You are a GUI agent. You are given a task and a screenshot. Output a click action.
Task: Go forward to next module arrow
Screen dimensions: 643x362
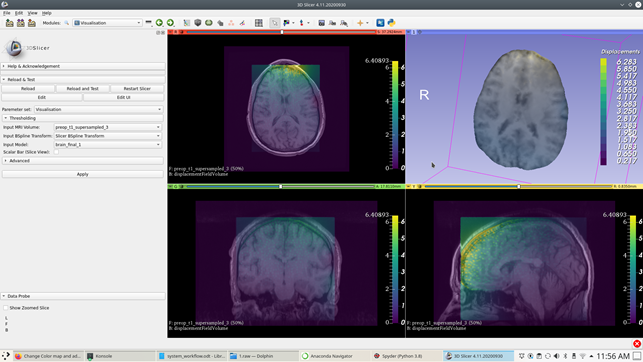(170, 23)
